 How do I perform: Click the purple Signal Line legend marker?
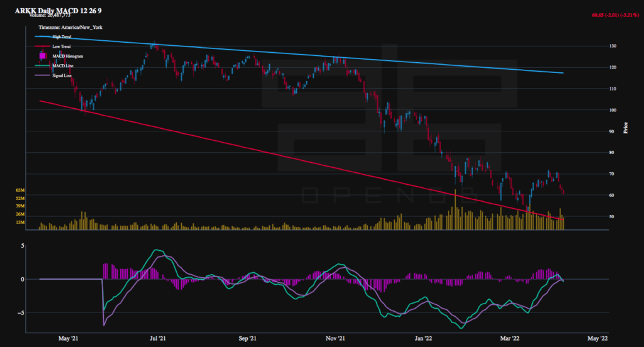pyautogui.click(x=43, y=75)
